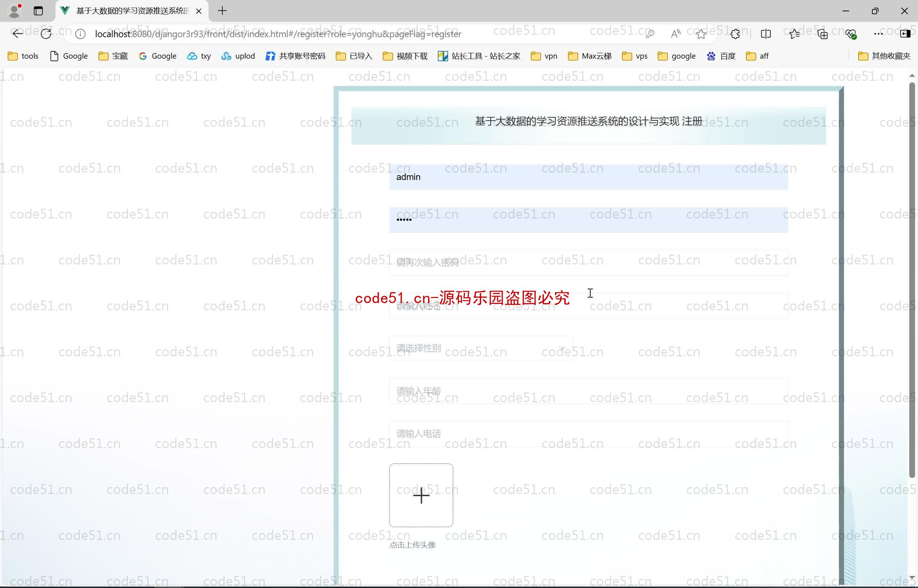Click the address bar URL
The image size is (918, 588).
(278, 34)
